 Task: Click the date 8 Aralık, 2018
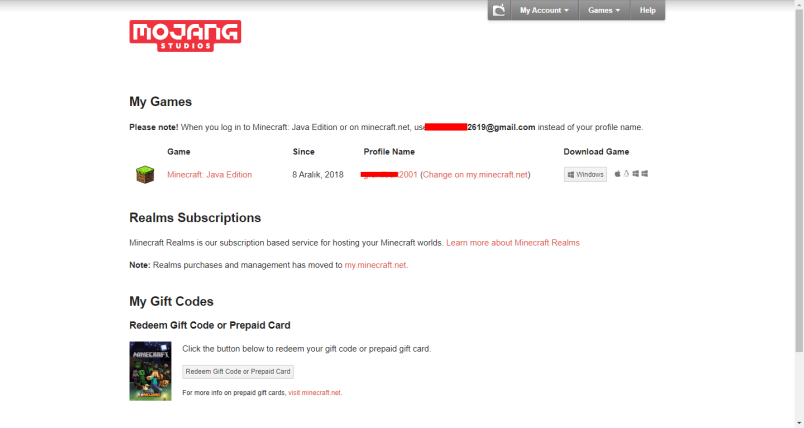[x=318, y=175]
